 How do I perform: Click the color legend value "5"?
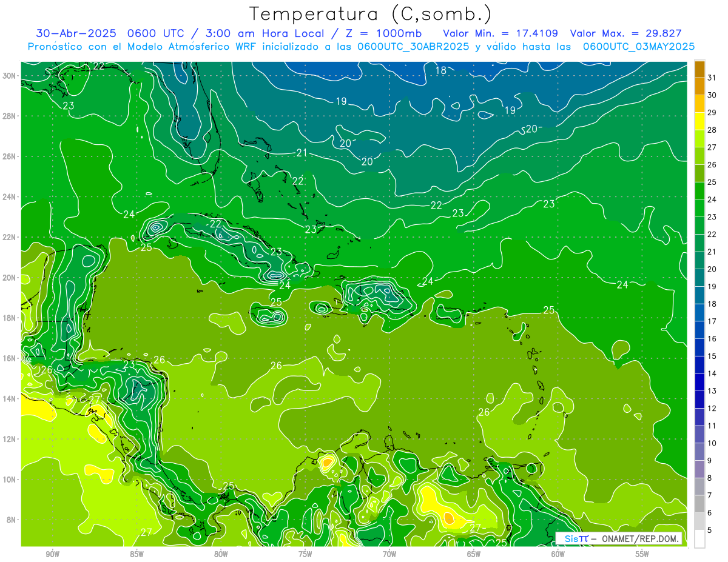click(x=710, y=530)
